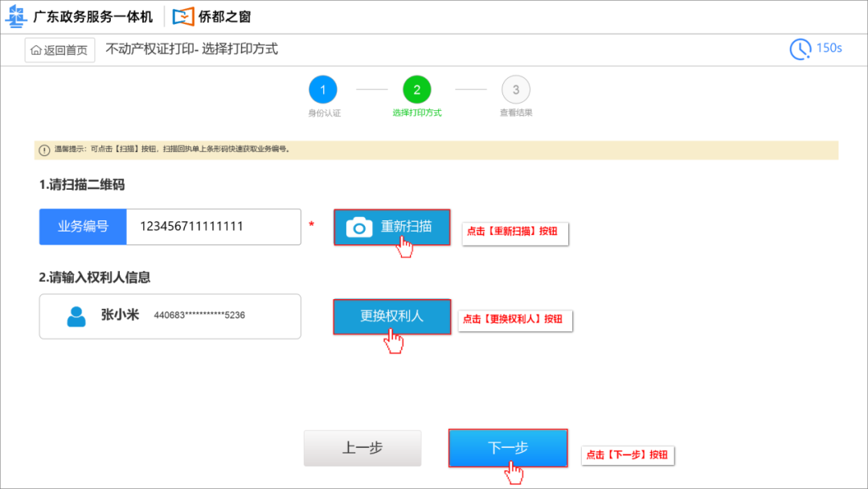Select the blue person icon beside 张小米
Image resolution: width=868 pixels, height=489 pixels.
(75, 316)
